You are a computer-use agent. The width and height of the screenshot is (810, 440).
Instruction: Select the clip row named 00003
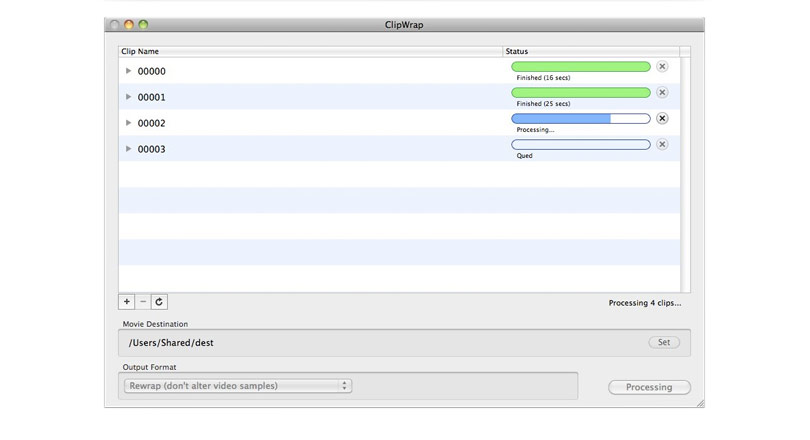coord(399,148)
